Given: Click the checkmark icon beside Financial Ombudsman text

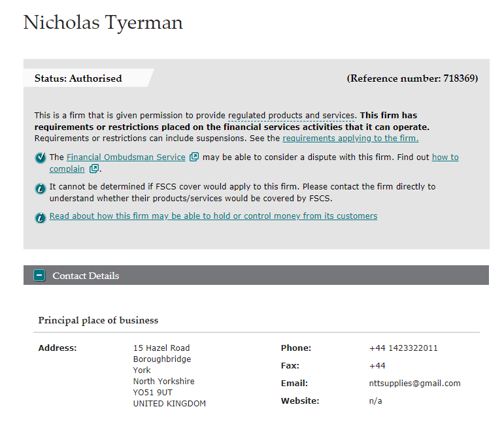Looking at the screenshot, I should (41, 157).
